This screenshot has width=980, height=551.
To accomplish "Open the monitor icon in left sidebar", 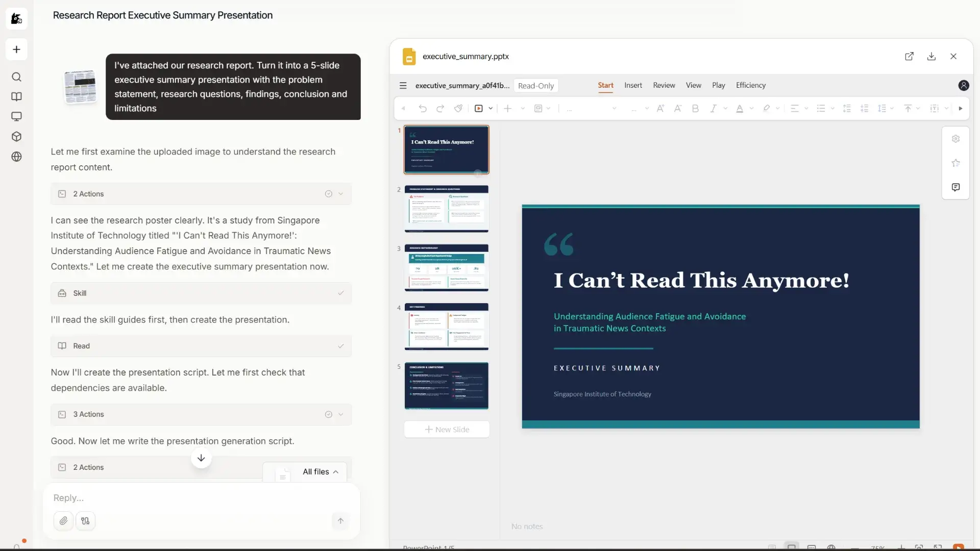I will click(x=16, y=117).
